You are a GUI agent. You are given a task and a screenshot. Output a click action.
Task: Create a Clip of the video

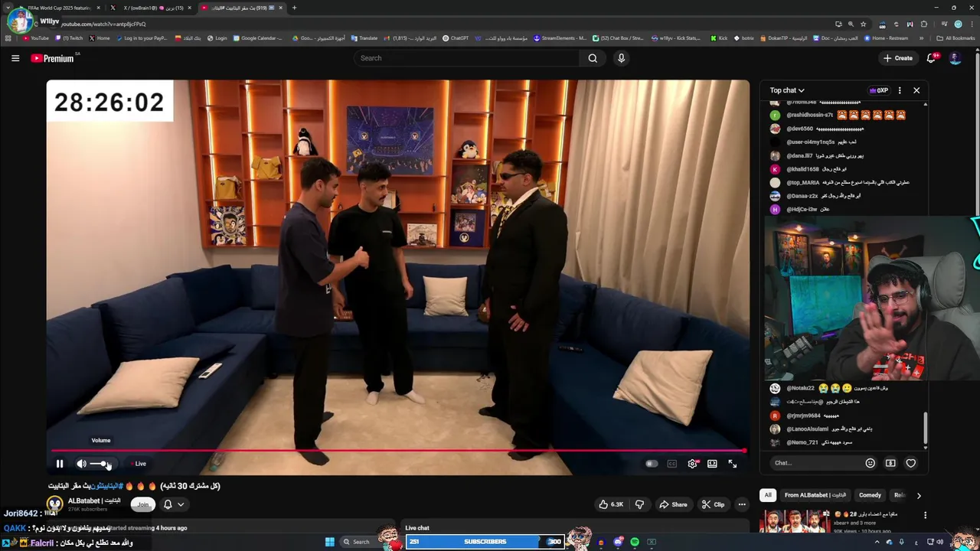713,504
